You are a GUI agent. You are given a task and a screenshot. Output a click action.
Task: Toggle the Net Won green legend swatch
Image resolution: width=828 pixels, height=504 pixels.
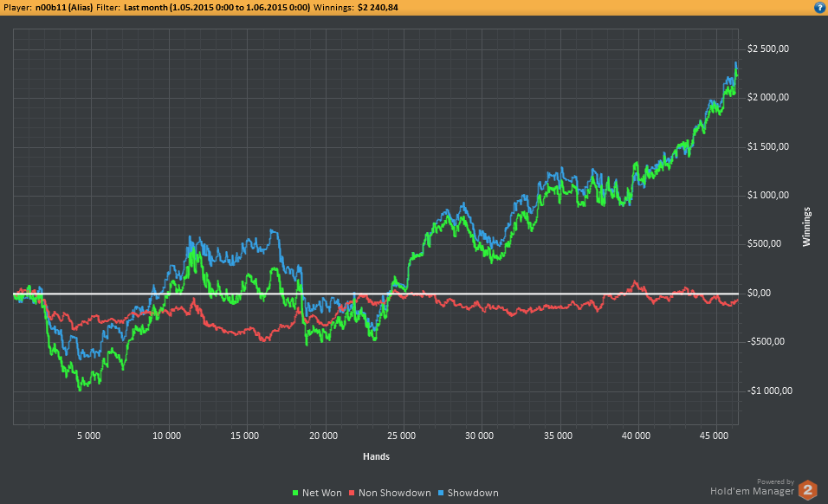pos(295,493)
